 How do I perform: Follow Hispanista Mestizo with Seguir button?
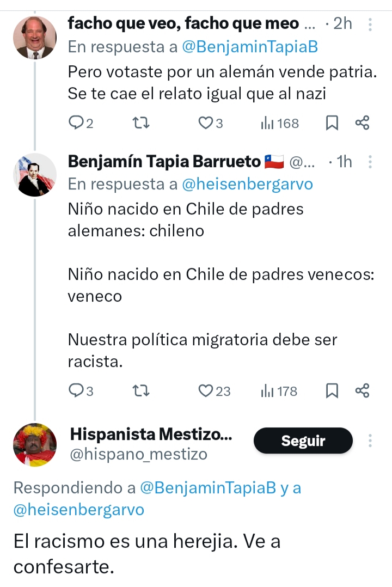303,441
